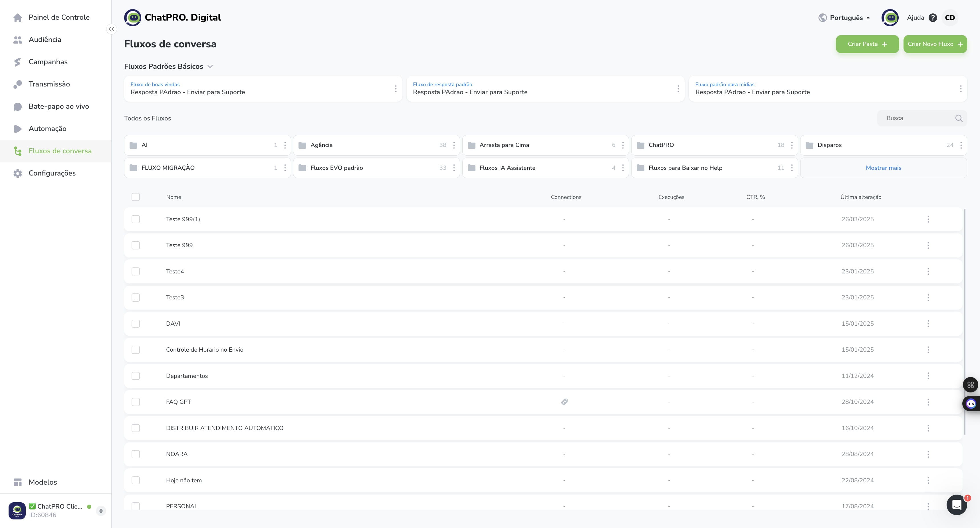980x528 pixels.
Task: Click the floating apps grid widget icon
Action: pos(971,385)
